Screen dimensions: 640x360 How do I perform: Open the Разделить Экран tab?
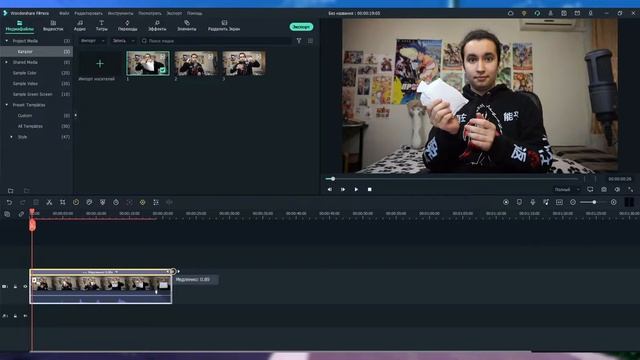coord(224,26)
